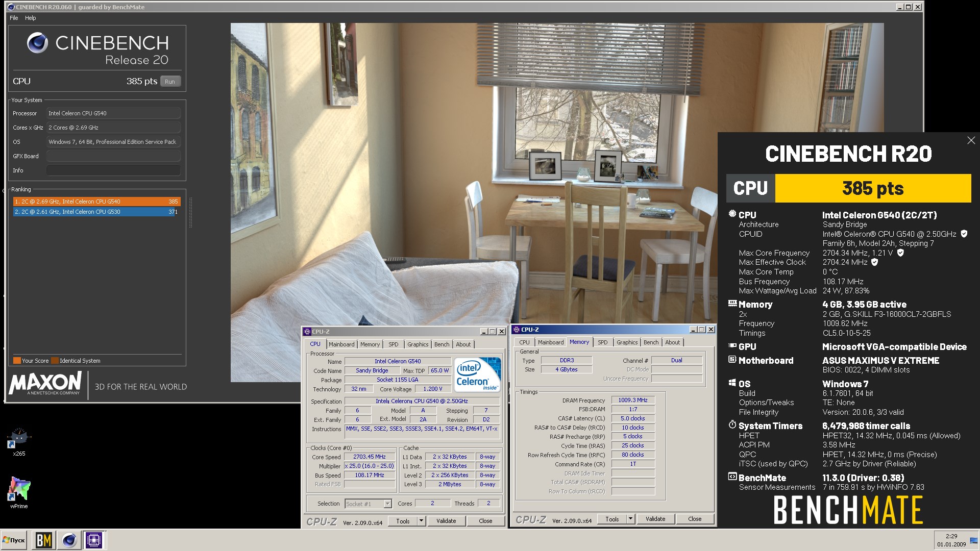Click the brown Identical System swatch

click(55, 361)
